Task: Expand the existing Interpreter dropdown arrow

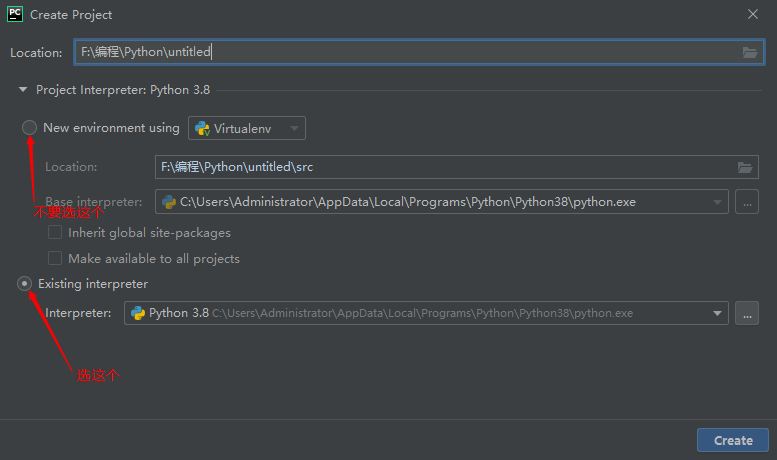Action: point(717,313)
